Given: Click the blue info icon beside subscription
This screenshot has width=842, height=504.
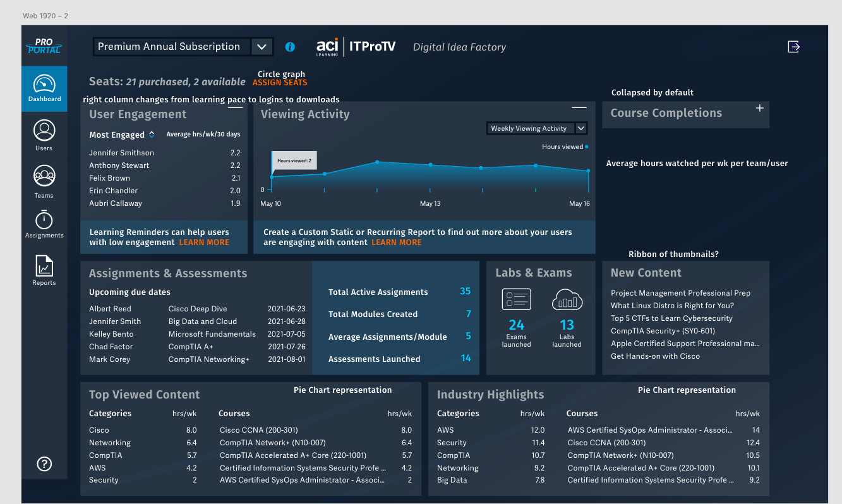Looking at the screenshot, I should (x=290, y=47).
